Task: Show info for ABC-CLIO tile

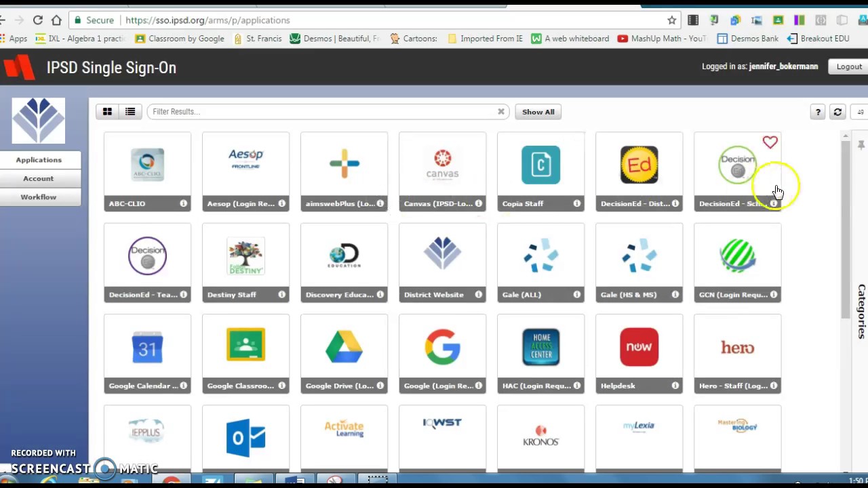Action: click(183, 203)
